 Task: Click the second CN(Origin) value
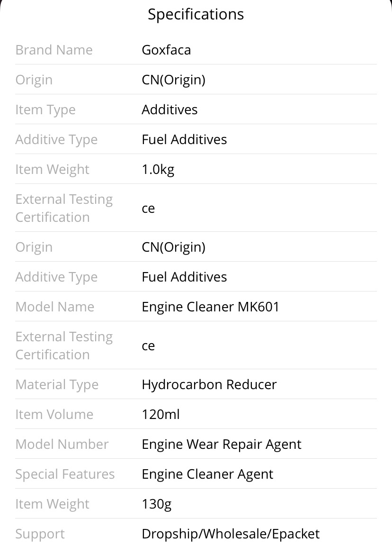174,247
